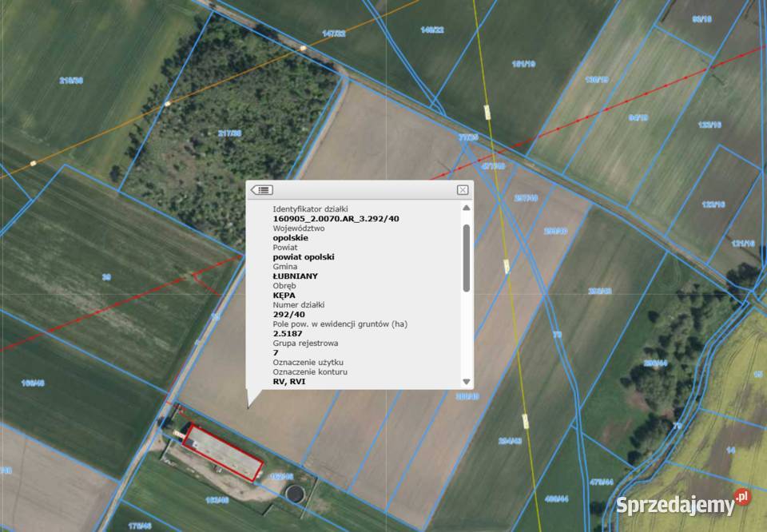Open the list view icon in popup header
The image size is (767, 532).
(x=262, y=190)
